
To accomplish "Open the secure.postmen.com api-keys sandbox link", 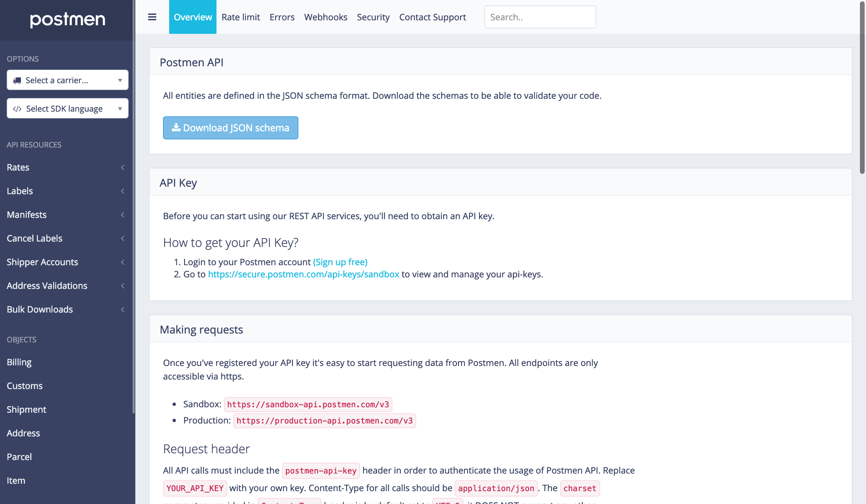I will 303,274.
